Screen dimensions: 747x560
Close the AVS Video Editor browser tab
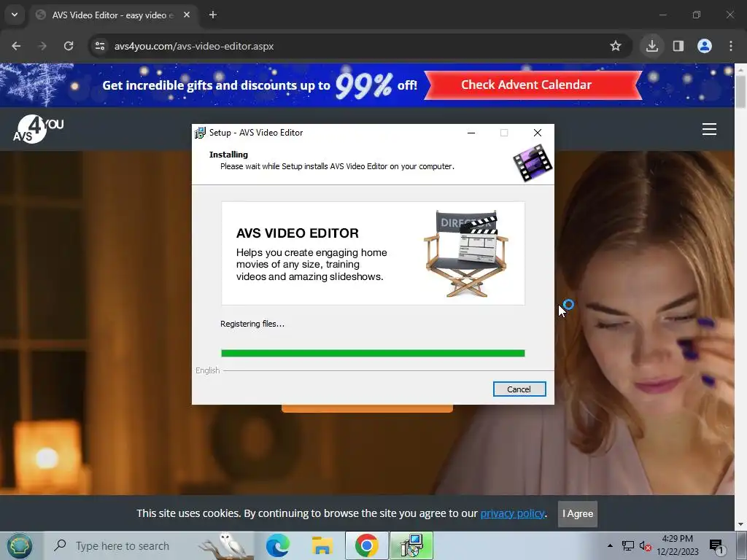click(187, 15)
